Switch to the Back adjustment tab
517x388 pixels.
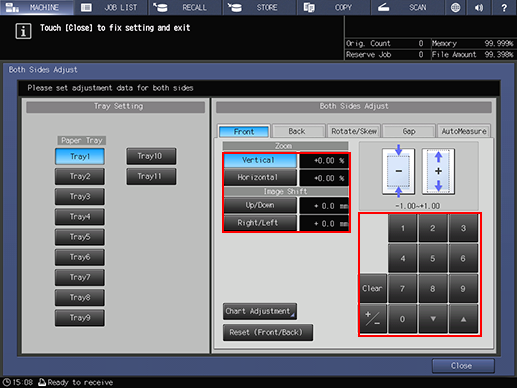point(298,131)
